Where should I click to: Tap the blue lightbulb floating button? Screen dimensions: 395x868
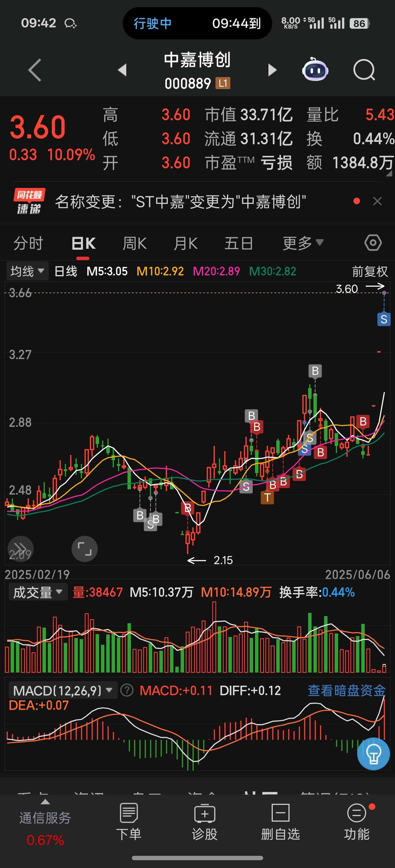click(x=373, y=754)
